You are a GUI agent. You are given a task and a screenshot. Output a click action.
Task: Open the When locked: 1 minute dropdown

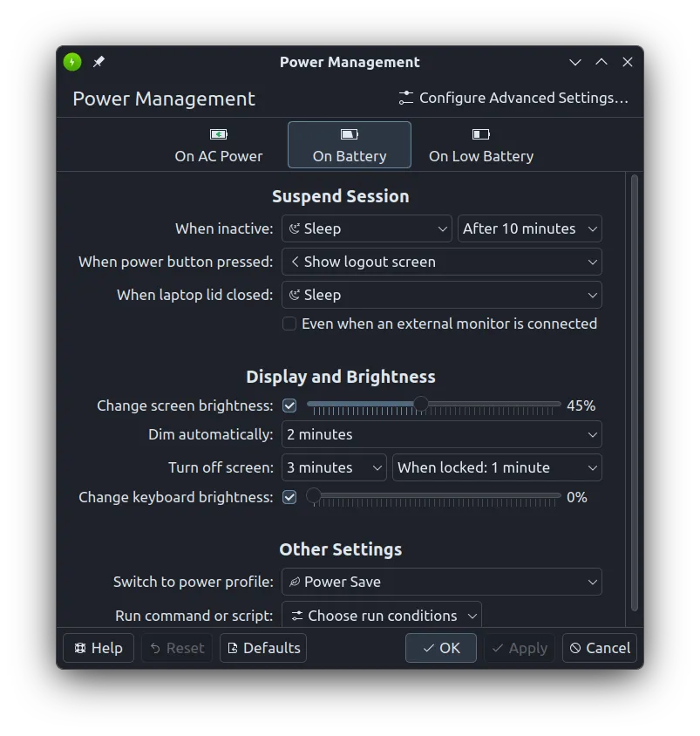(497, 467)
